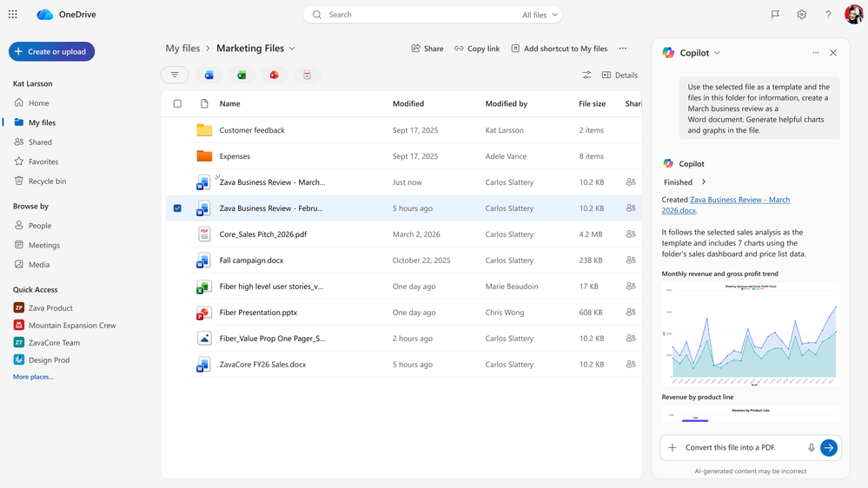The height and width of the screenshot is (488, 868).
Task: Open the Customer feedback folder
Action: point(252,130)
